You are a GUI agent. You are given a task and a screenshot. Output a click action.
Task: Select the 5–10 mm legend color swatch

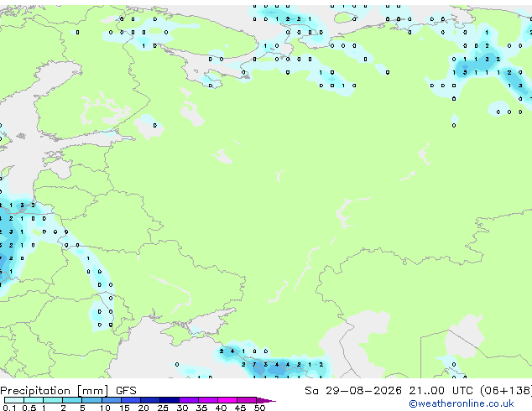pos(92,400)
